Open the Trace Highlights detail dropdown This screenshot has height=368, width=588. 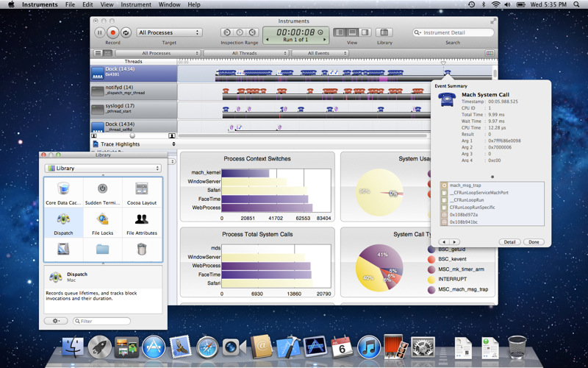coord(134,144)
